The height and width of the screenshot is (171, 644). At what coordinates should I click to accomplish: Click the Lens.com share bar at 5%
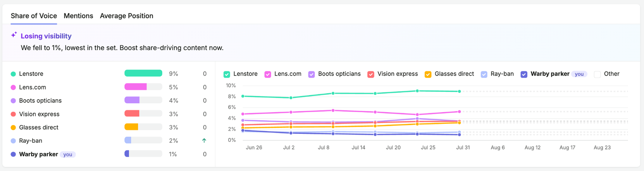[143, 87]
